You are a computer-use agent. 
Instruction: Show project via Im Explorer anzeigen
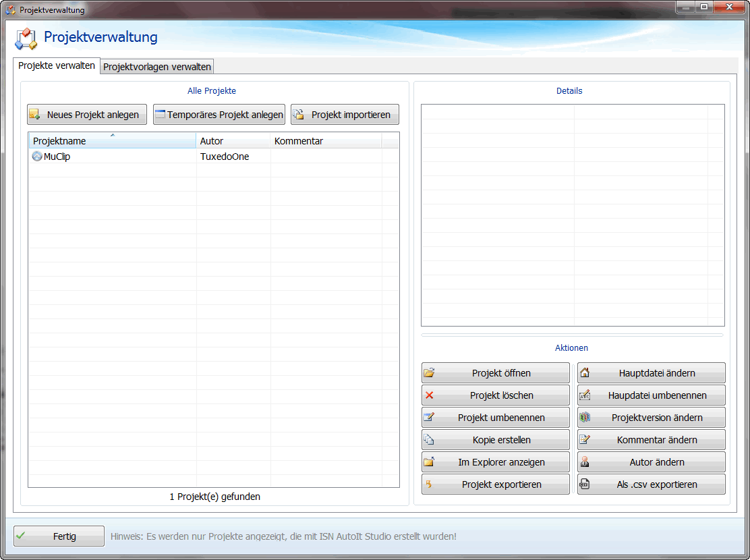[x=496, y=462]
